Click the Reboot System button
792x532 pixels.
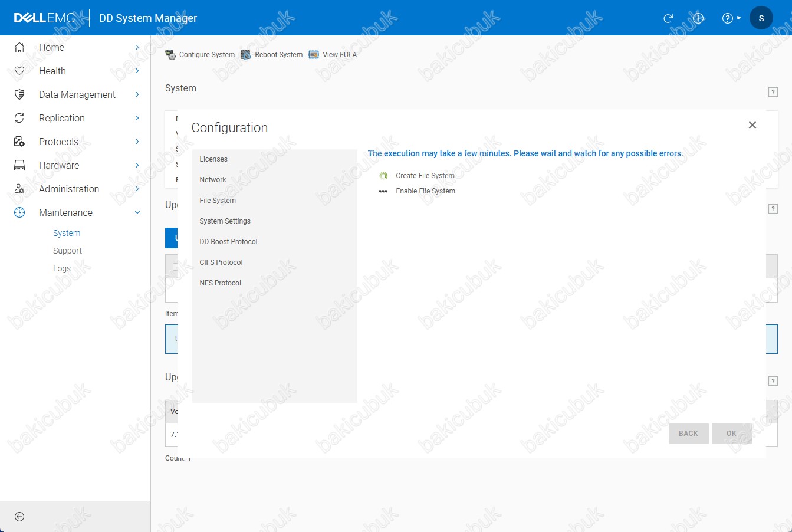click(272, 55)
